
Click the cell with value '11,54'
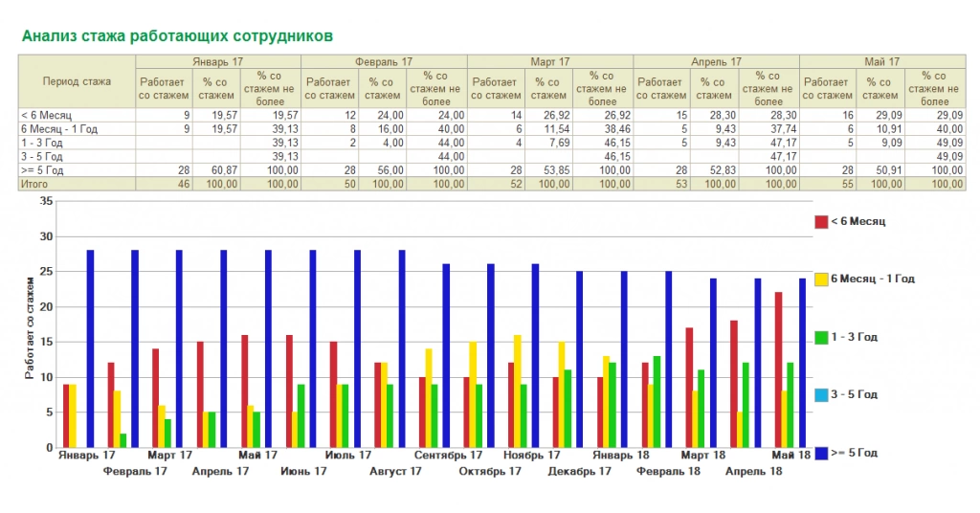tap(548, 128)
